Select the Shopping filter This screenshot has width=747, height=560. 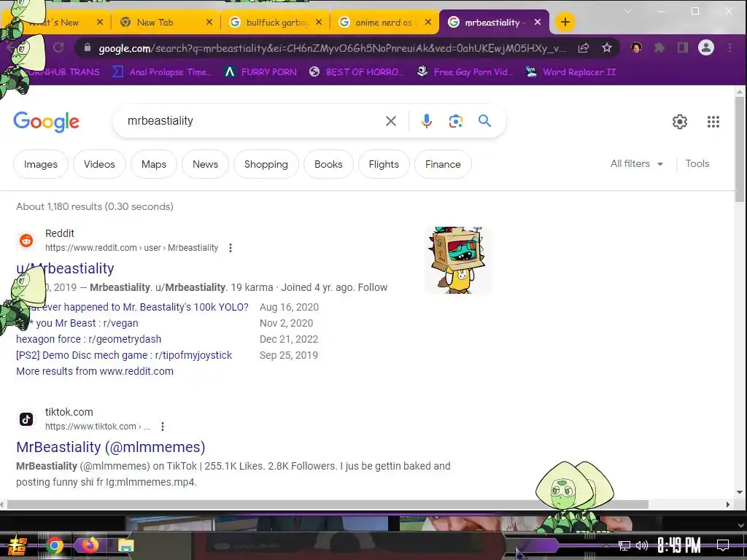266,164
